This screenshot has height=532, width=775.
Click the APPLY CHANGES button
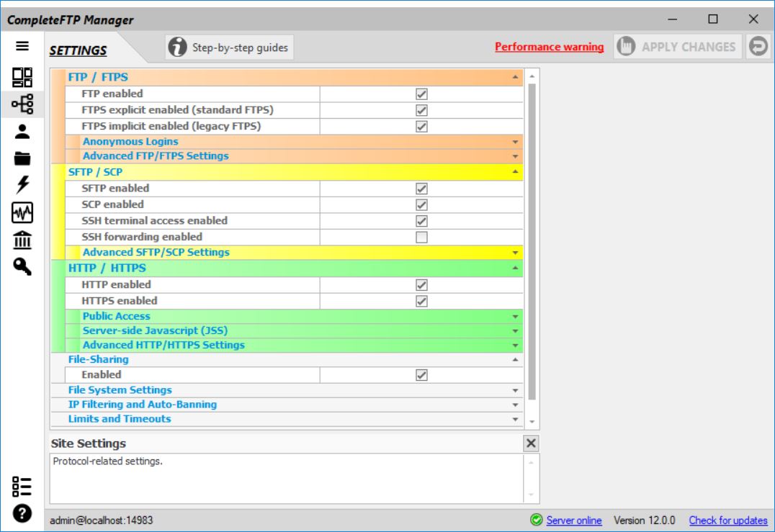point(678,47)
